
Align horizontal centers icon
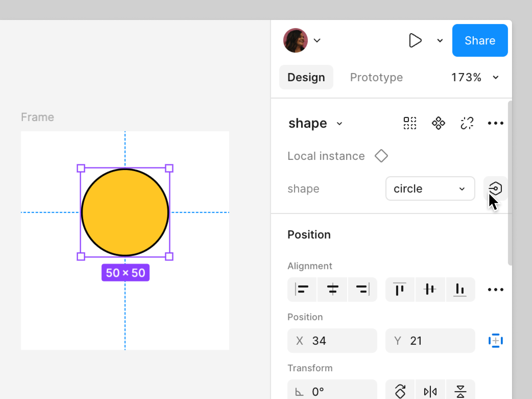(x=332, y=290)
